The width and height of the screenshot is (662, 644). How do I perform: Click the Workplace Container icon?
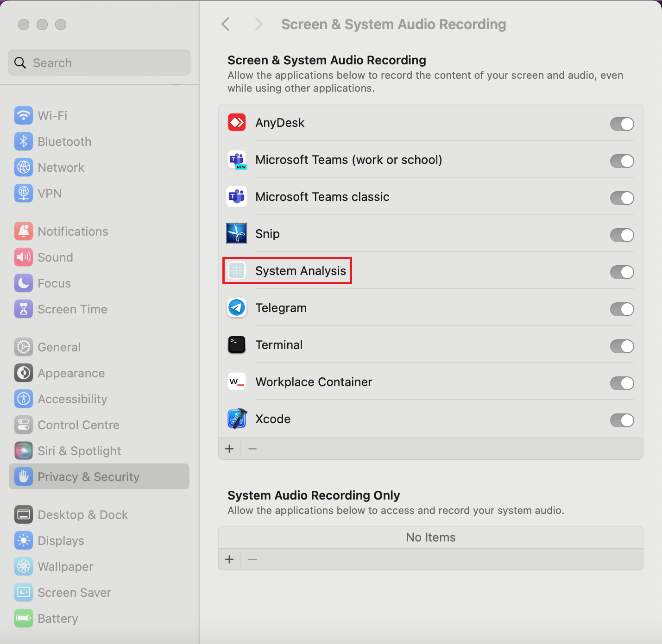point(237,382)
